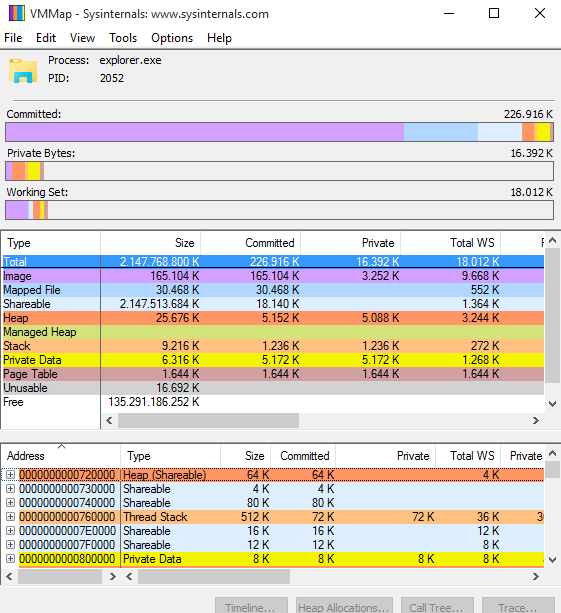Viewport: 561px width, 613px height.
Task: Click summary table horizontal scroll left arrow
Action: pos(109,421)
